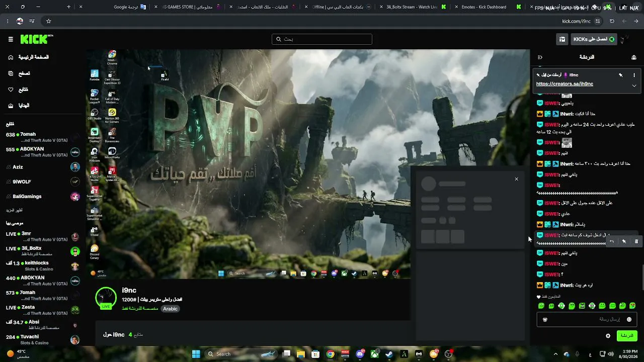Open Tuvachi Slots & Casino channel
Viewport: 644px width, 362px height.
coord(43,339)
